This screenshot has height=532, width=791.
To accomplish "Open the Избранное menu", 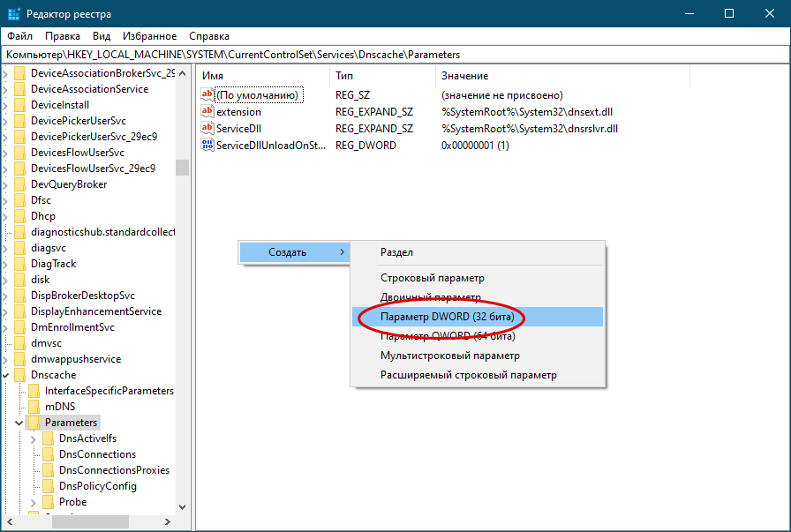I will 149,36.
